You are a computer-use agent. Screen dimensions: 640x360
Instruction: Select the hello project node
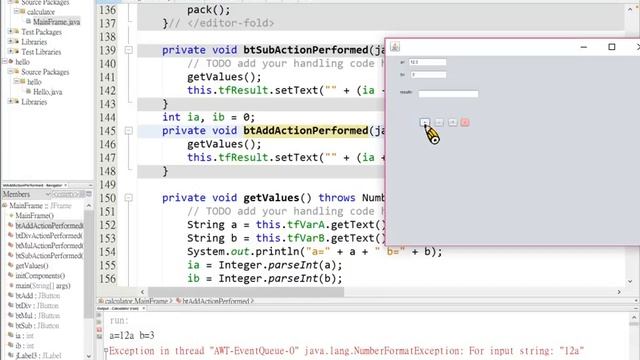(x=22, y=62)
